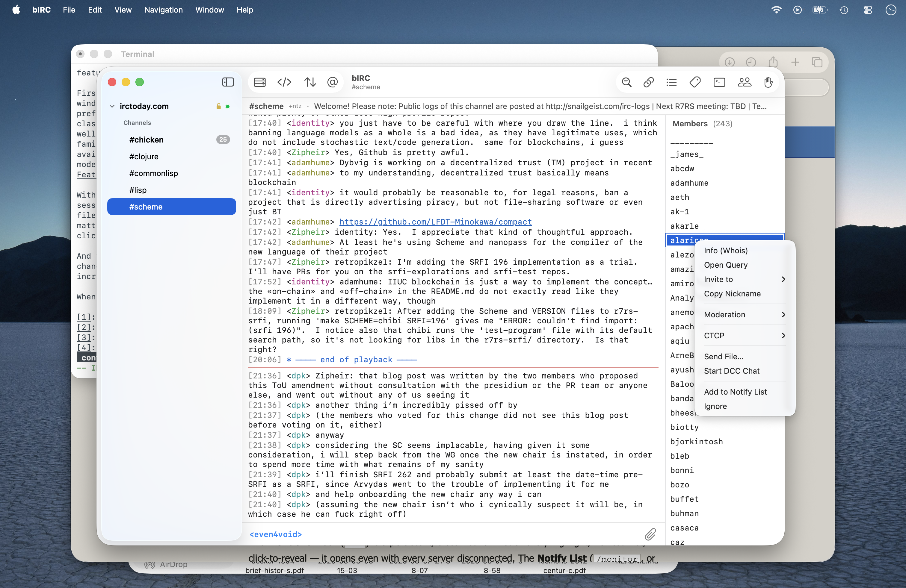Click the tag icon in toolbar

pos(695,82)
